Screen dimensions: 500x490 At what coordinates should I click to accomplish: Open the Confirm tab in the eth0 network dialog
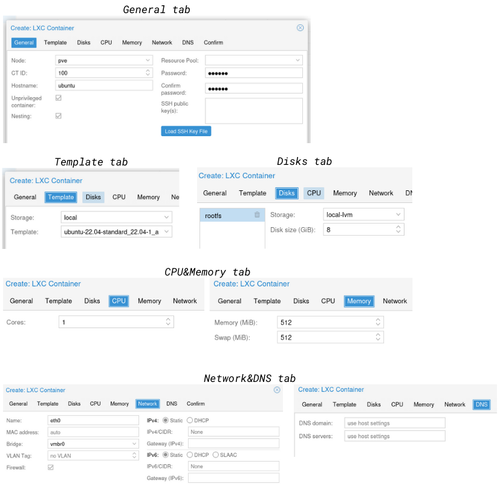pos(196,404)
